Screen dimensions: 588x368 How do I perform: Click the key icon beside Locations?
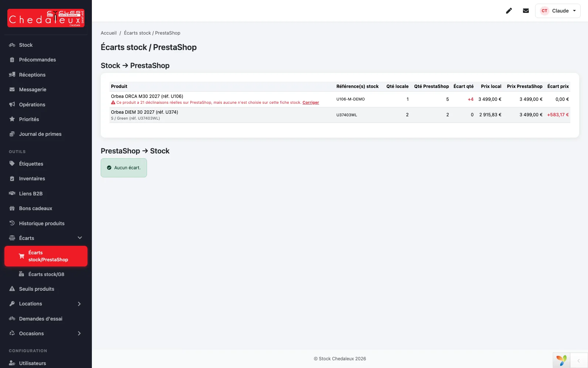click(x=12, y=304)
